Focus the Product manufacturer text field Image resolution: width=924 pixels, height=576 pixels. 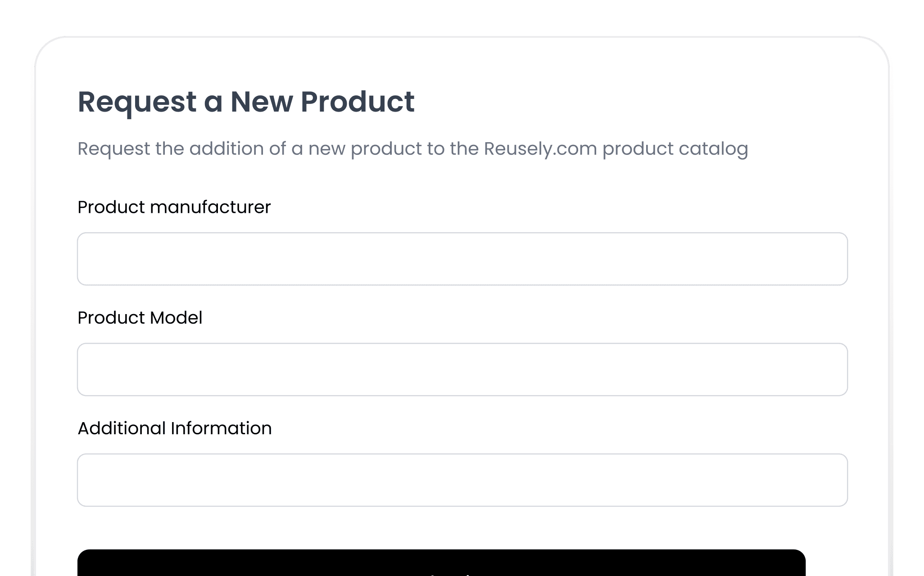[x=462, y=259]
